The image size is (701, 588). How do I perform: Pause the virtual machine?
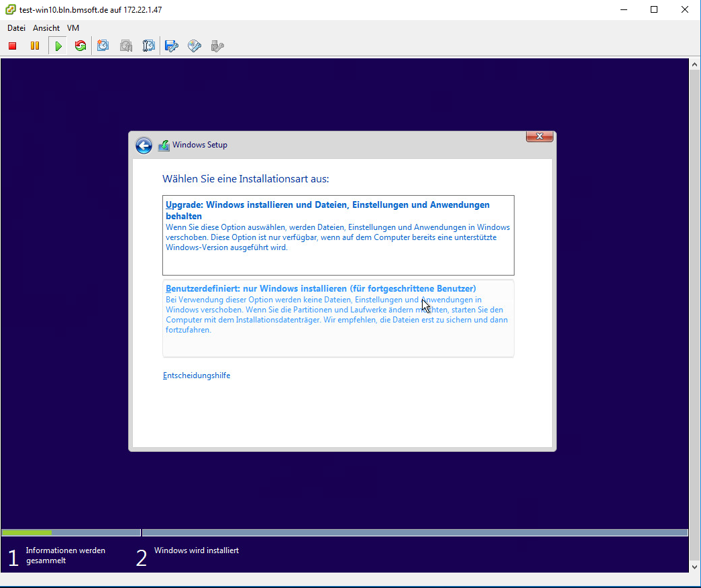click(x=35, y=46)
